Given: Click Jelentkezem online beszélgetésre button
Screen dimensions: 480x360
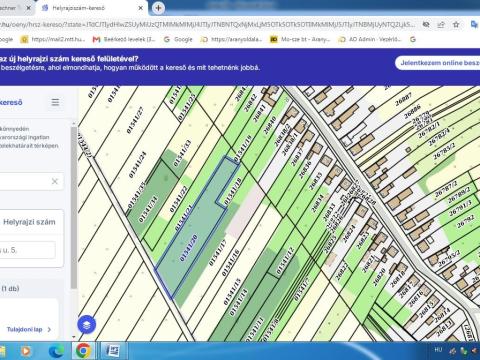Looking at the screenshot, I should coord(438,63).
